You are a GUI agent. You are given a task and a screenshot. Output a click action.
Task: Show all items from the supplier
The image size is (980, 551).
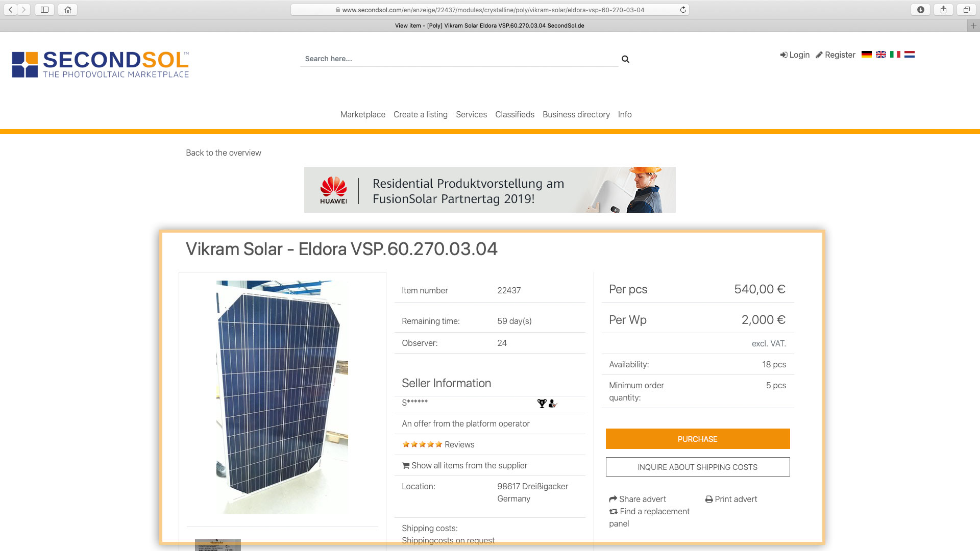pos(469,465)
